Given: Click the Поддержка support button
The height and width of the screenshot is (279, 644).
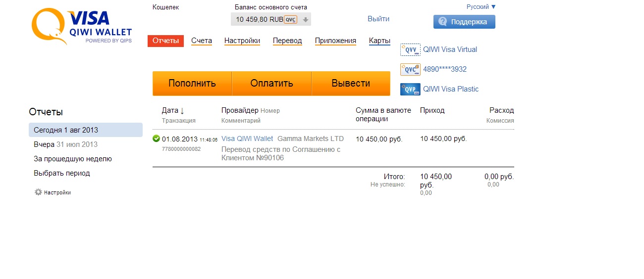Looking at the screenshot, I should coord(464,22).
